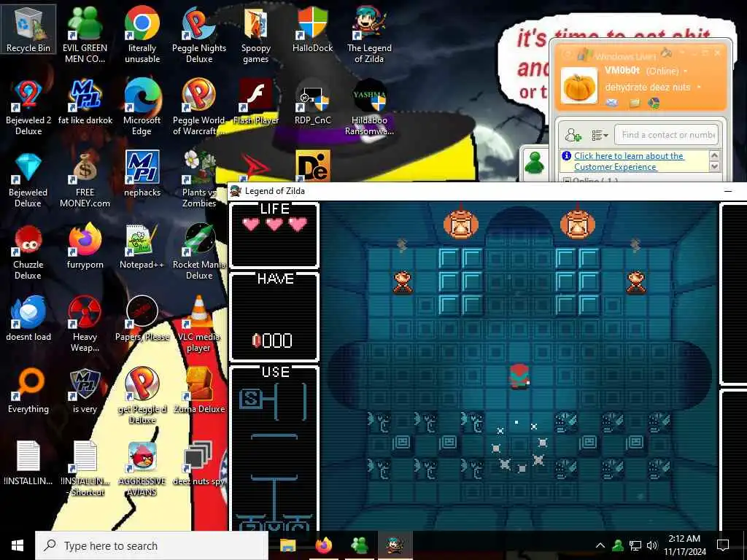Click the green buddy icon in back Messenger window
Screen dimensions: 747x560
pos(535,163)
